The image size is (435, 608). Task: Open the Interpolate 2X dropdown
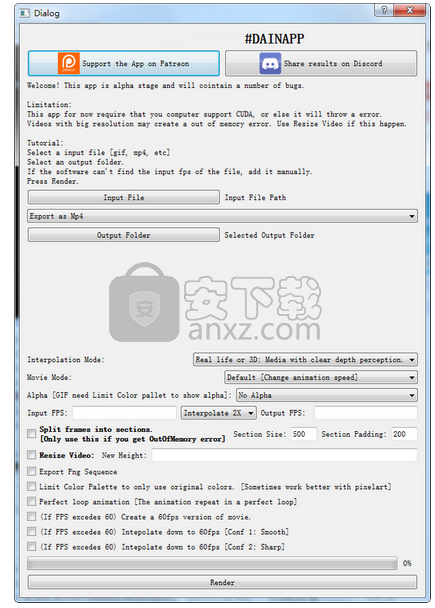coord(219,413)
